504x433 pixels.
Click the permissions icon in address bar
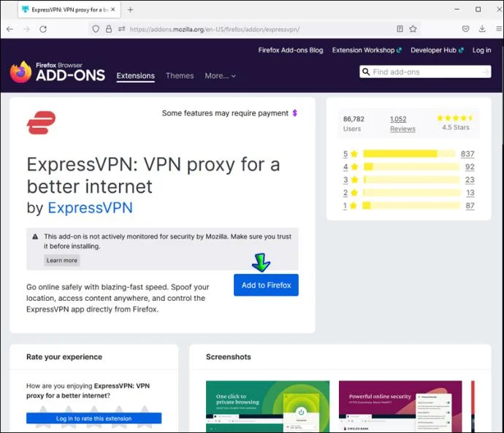click(121, 29)
